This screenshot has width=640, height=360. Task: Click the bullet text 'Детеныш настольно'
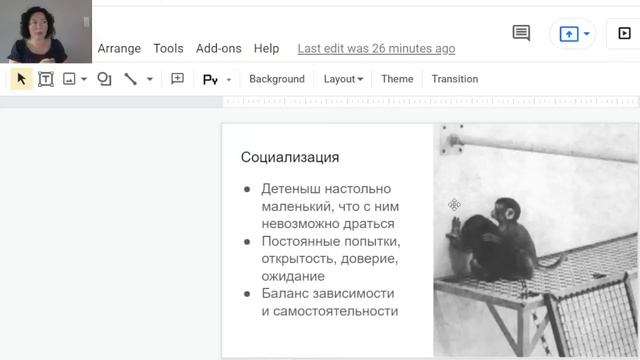(x=326, y=189)
